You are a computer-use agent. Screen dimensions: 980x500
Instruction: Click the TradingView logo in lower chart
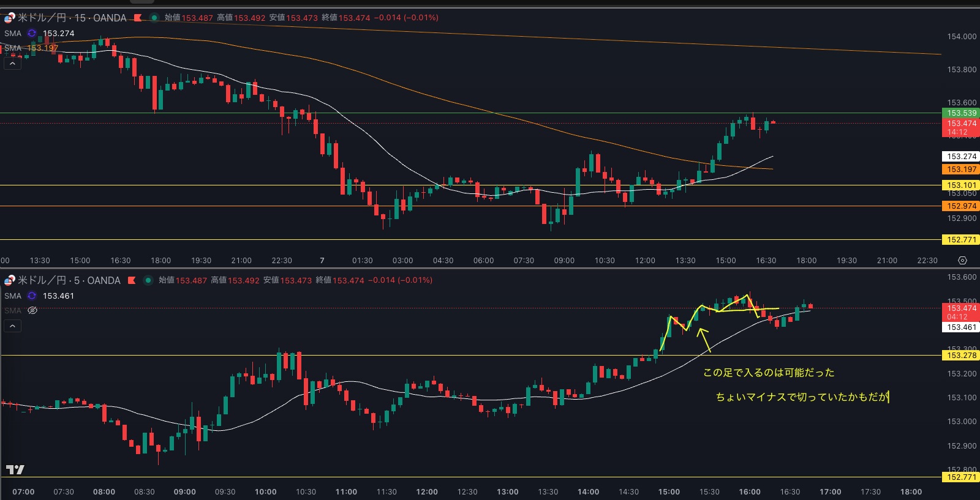click(x=15, y=469)
